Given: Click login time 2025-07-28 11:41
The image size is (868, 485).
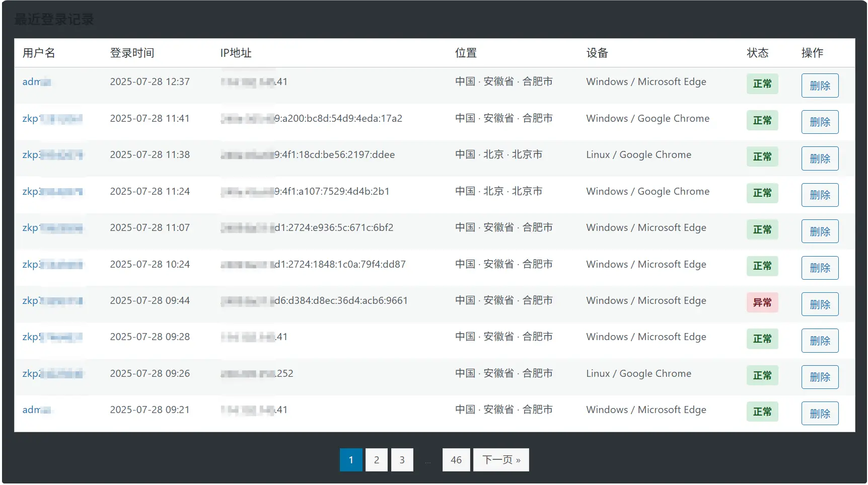Looking at the screenshot, I should coord(150,118).
